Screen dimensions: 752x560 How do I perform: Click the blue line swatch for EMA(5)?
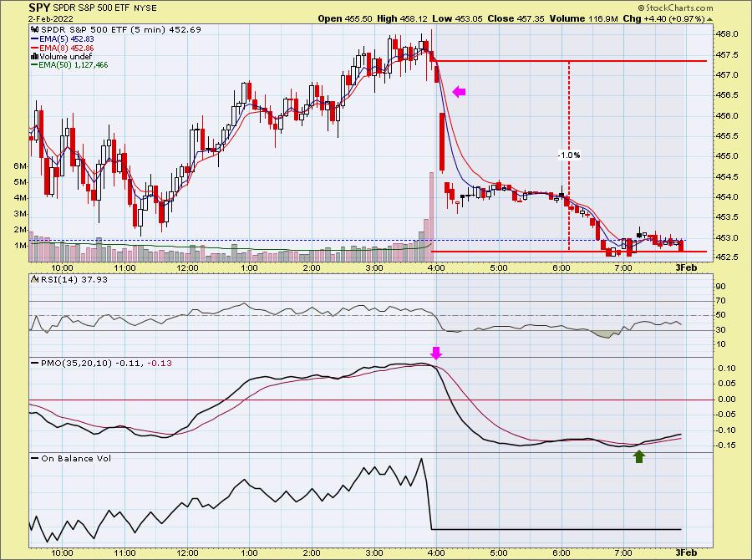click(x=34, y=39)
